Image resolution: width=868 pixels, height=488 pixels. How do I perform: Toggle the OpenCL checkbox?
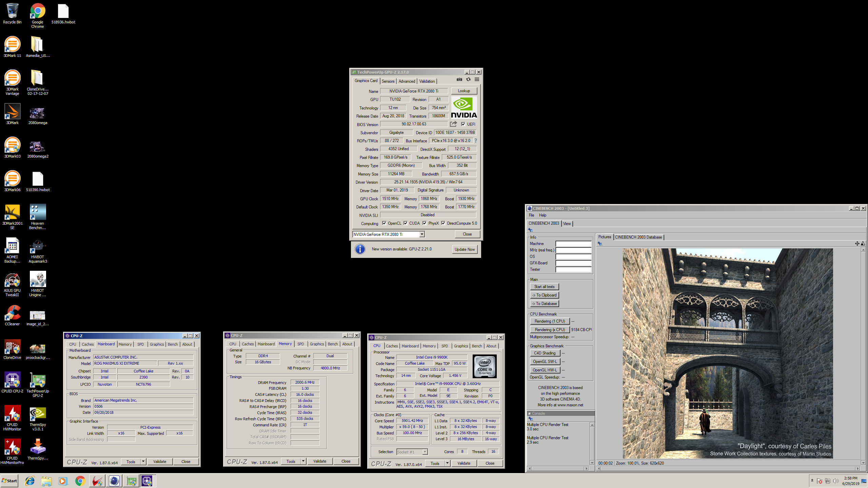pos(384,223)
